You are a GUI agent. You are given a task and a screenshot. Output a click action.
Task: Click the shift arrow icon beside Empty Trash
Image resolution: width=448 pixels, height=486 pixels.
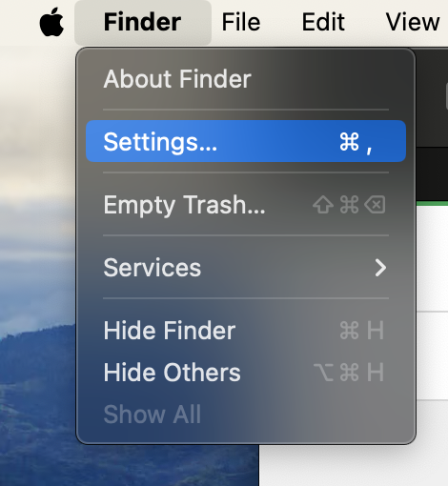(x=323, y=205)
